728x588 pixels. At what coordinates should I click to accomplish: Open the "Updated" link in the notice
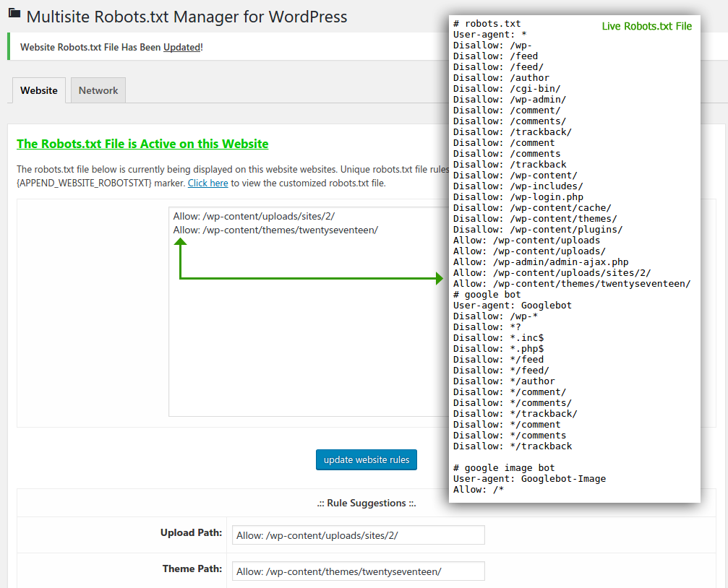(181, 47)
